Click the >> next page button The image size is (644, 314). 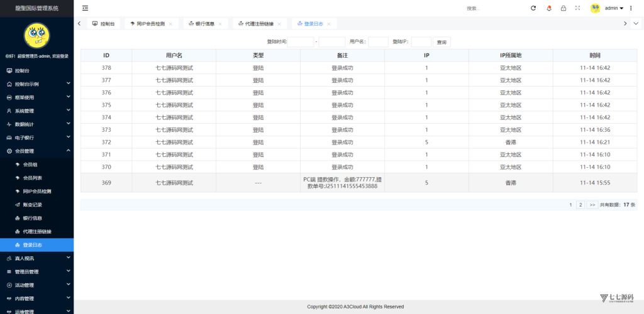pos(592,205)
